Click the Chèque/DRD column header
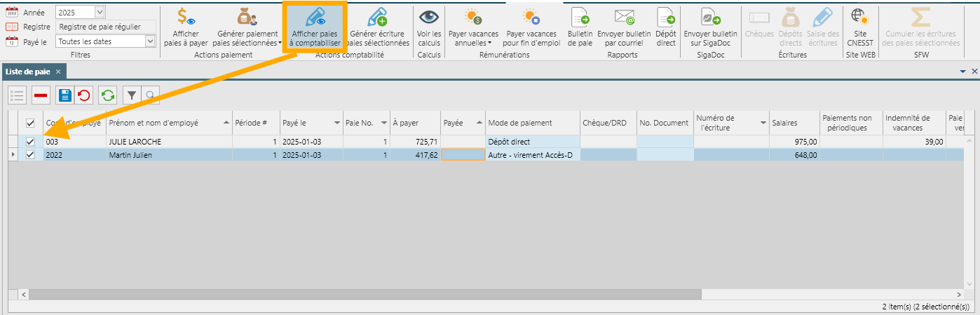This screenshot has width=980, height=315. coord(608,123)
